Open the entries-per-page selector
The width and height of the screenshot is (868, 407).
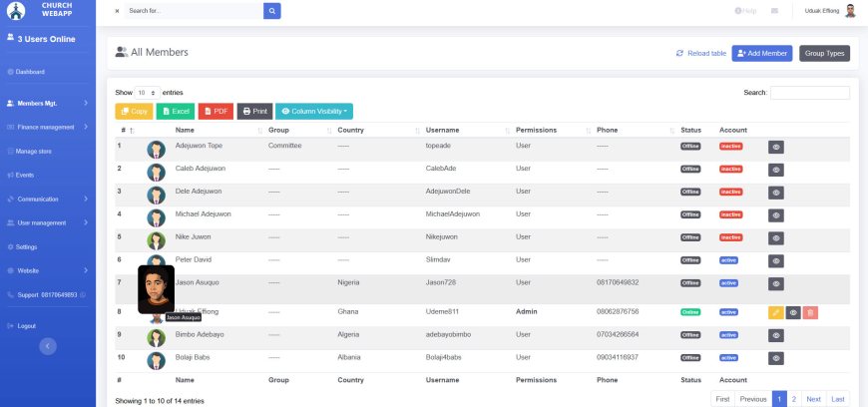[x=147, y=92]
